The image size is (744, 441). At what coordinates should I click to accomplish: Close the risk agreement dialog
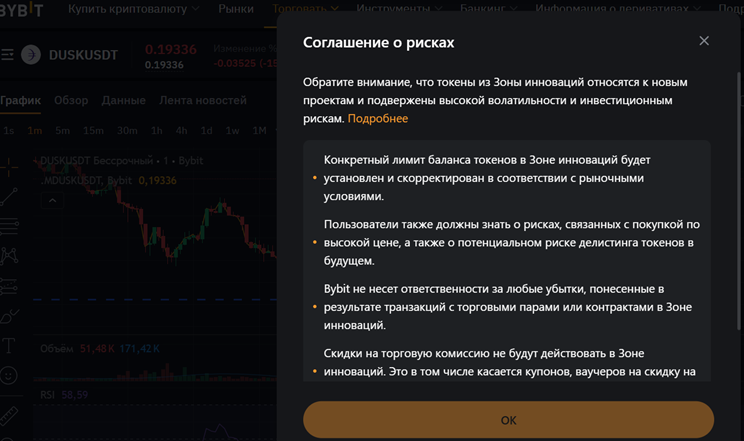tap(704, 41)
